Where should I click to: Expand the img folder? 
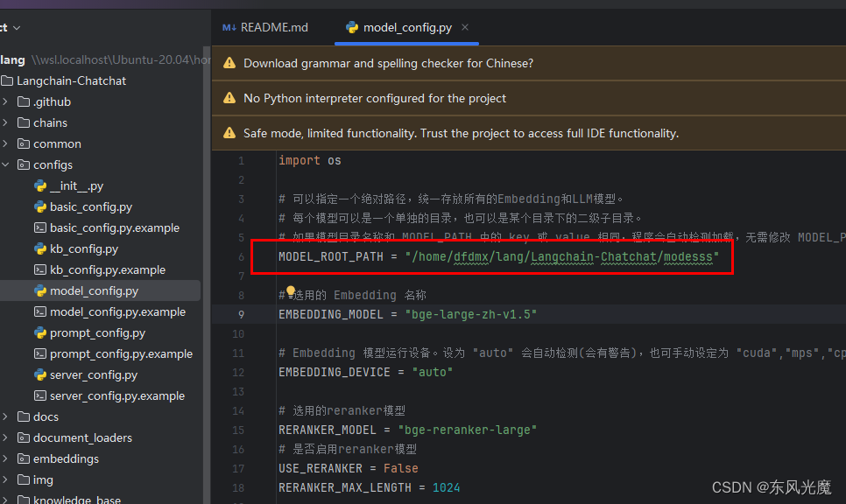coord(5,479)
